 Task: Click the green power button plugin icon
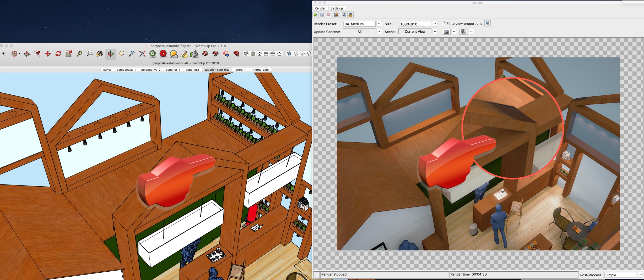153,54
